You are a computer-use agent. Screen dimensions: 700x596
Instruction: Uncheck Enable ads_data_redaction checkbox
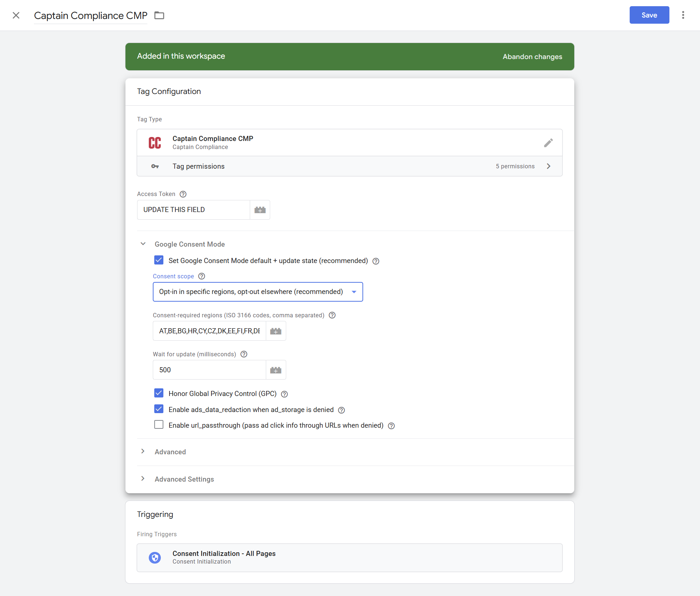[x=159, y=409]
